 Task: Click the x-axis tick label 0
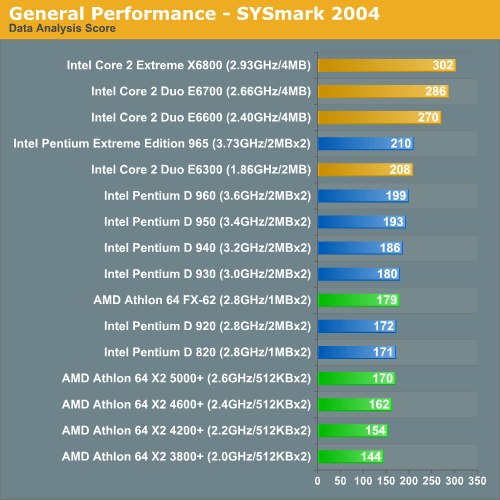click(317, 481)
